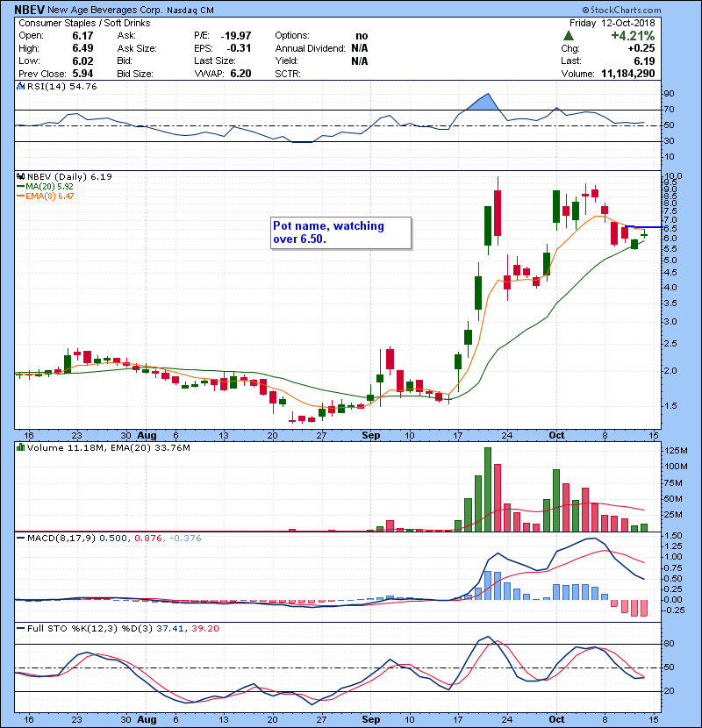Click the 'New Age Beverages Corp.' company name
The image size is (702, 728).
[105, 10]
